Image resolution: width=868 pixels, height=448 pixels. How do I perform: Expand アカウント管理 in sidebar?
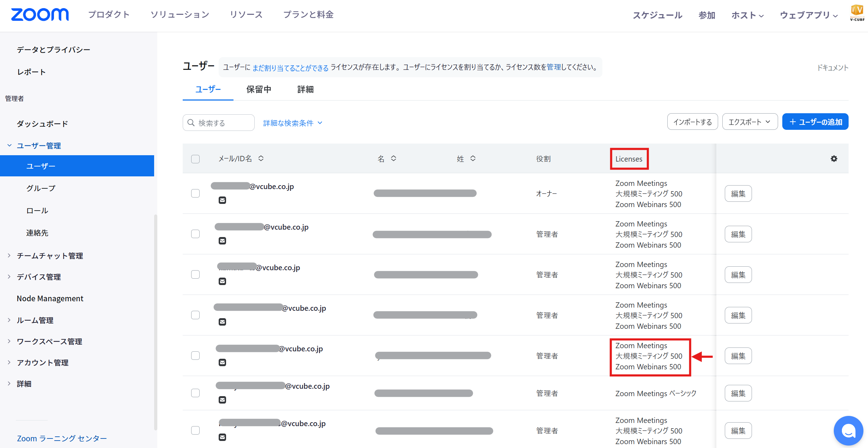coord(9,362)
